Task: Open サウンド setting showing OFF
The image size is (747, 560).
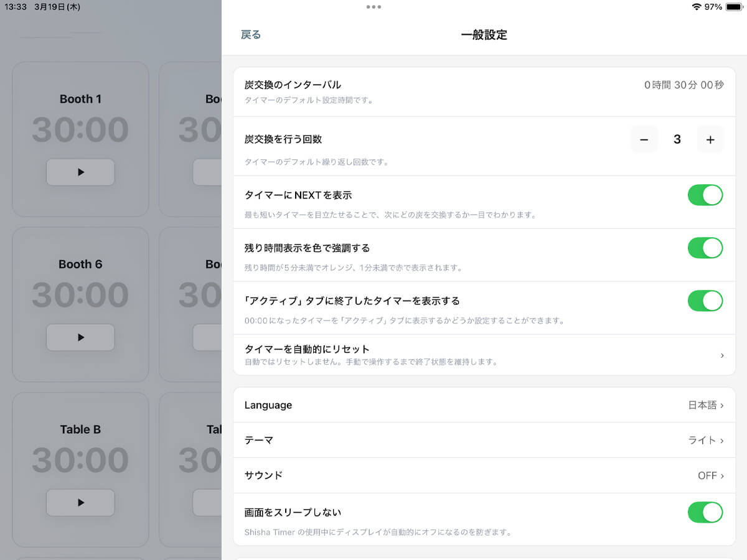Action: coord(710,475)
